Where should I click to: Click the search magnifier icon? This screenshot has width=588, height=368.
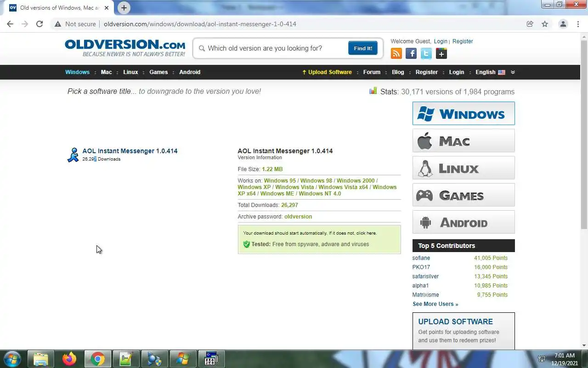click(202, 48)
